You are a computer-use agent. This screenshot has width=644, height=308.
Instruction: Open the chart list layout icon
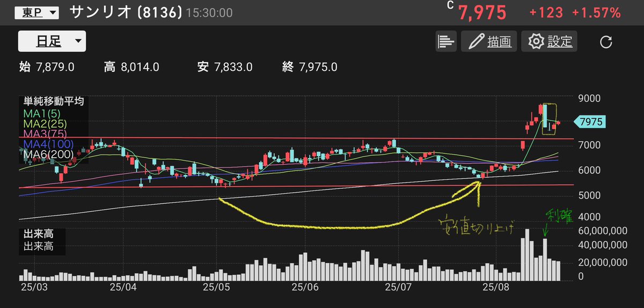447,41
